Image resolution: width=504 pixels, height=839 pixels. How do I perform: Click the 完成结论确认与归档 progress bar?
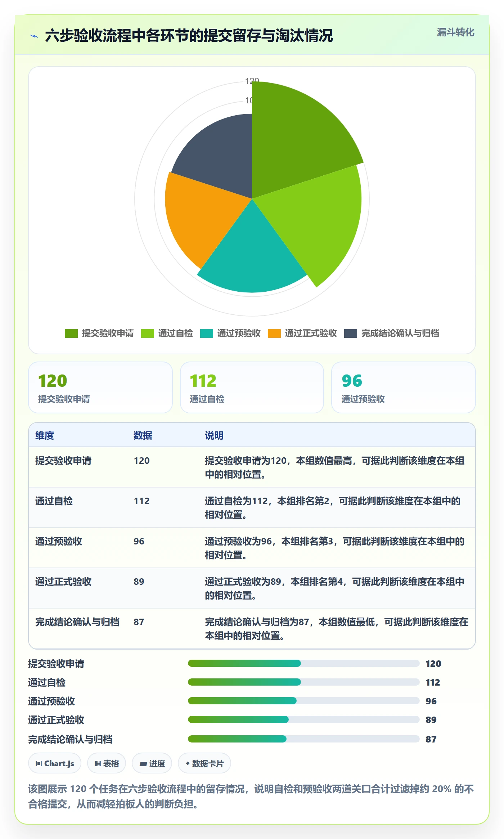point(304,739)
